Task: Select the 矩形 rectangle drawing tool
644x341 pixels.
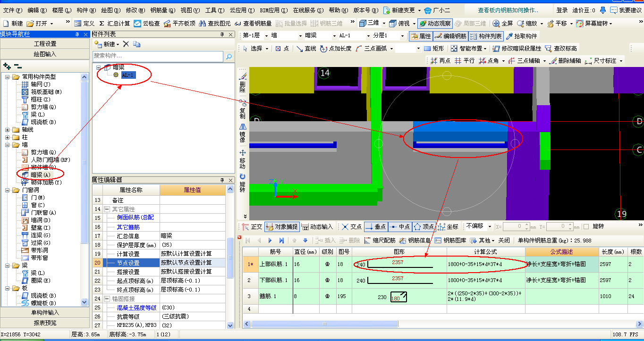Action: [433, 48]
